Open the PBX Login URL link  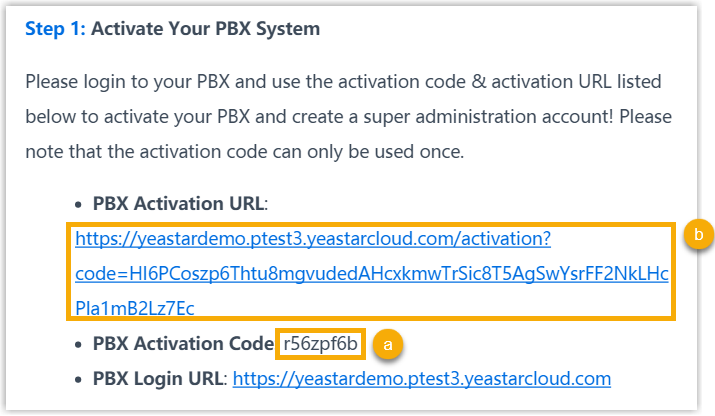pos(421,378)
